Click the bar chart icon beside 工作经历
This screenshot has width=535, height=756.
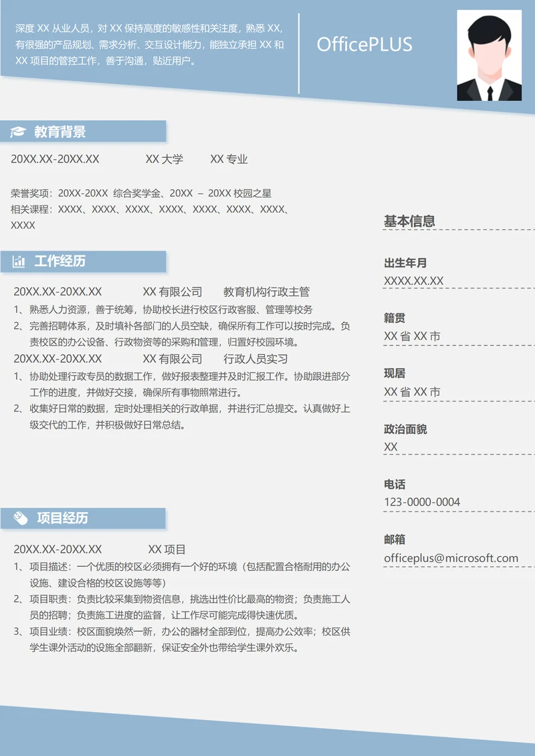19,261
